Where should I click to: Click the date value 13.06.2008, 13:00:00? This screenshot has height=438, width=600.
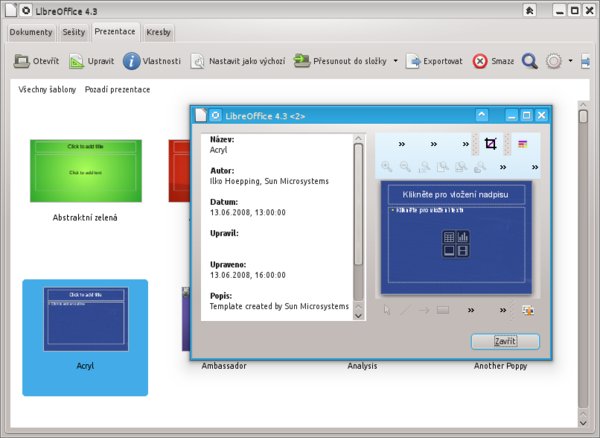tap(248, 213)
